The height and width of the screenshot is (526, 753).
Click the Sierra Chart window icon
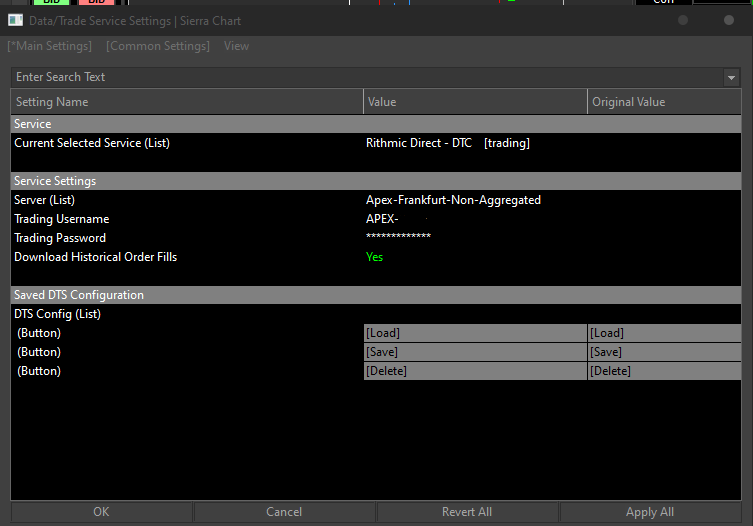(15, 20)
